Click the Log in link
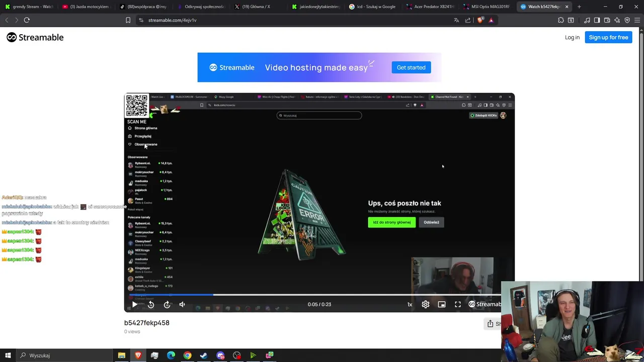 coord(572,37)
